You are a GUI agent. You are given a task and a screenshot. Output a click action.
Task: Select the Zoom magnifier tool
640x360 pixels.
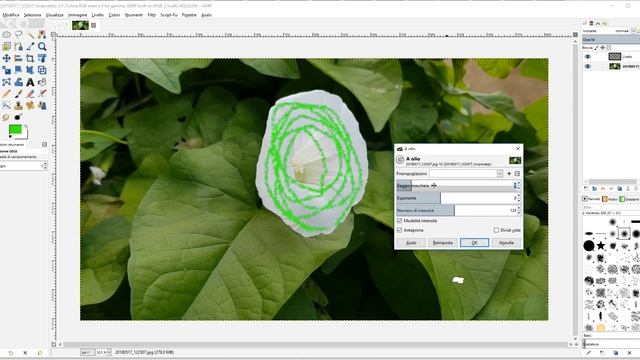(x=42, y=47)
